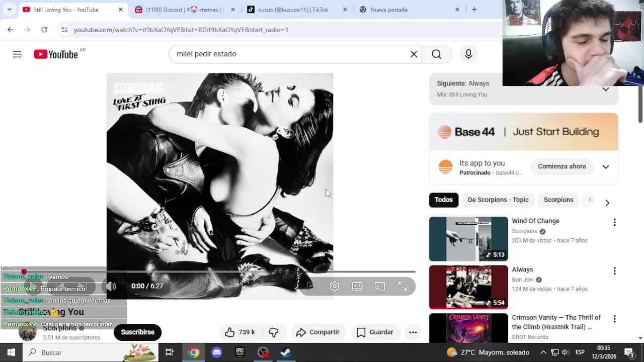
Task: Switch the player to theater mode
Action: [x=357, y=286]
